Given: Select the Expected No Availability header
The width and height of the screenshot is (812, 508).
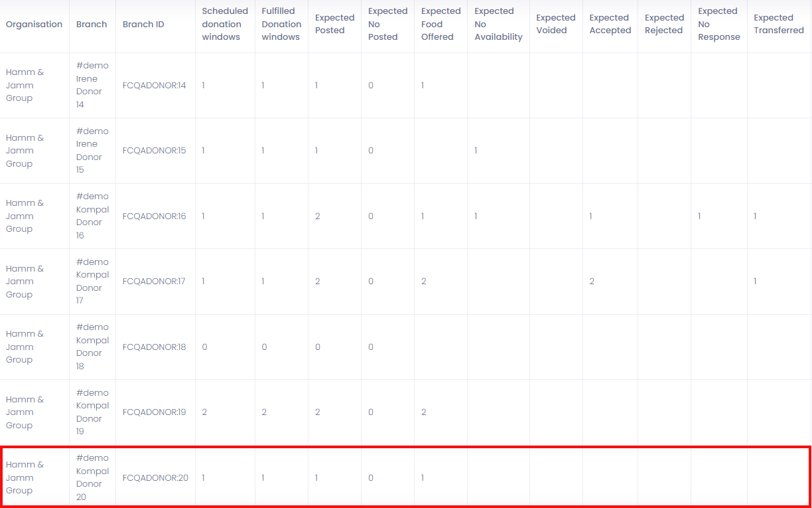Looking at the screenshot, I should click(x=498, y=24).
